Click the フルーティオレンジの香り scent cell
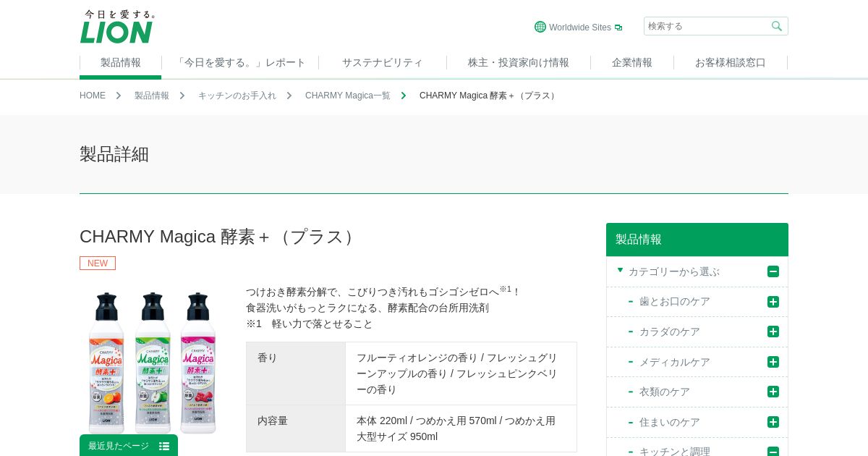 [x=461, y=373]
